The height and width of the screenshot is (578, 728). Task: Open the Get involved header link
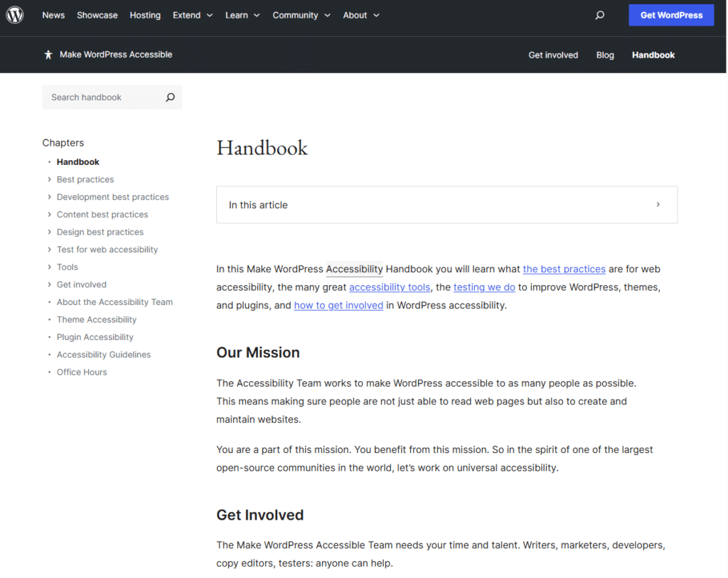[553, 55]
